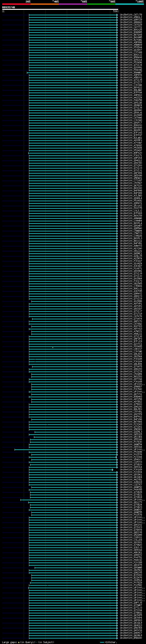Click hit label UniRef100_B9SXZ5

coord(131,30)
